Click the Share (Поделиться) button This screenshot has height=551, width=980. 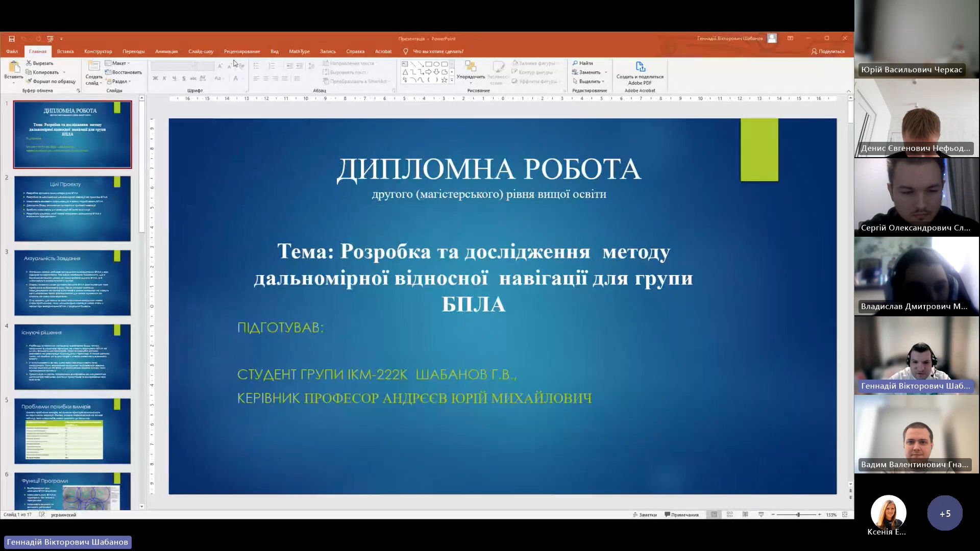pyautogui.click(x=827, y=52)
